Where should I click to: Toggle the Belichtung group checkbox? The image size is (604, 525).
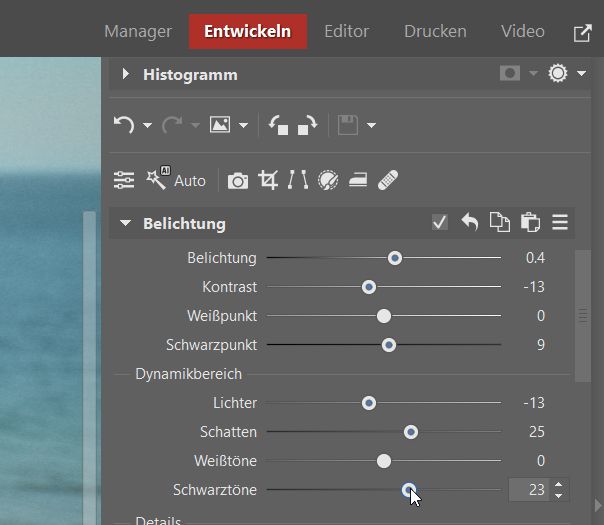tap(439, 223)
